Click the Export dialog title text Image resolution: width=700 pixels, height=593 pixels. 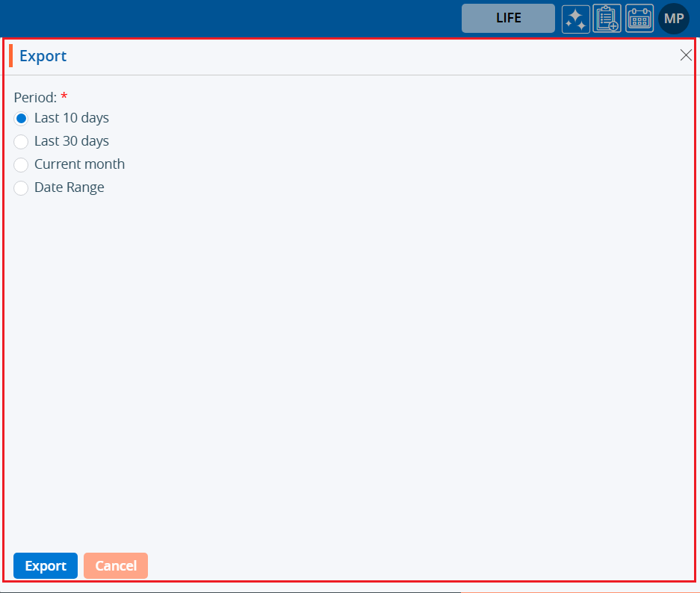point(43,56)
